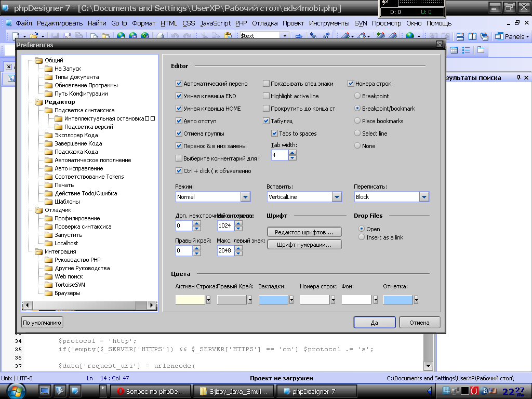Open the Режим dropdown showing Normal
This screenshot has height=399, width=532.
246,197
